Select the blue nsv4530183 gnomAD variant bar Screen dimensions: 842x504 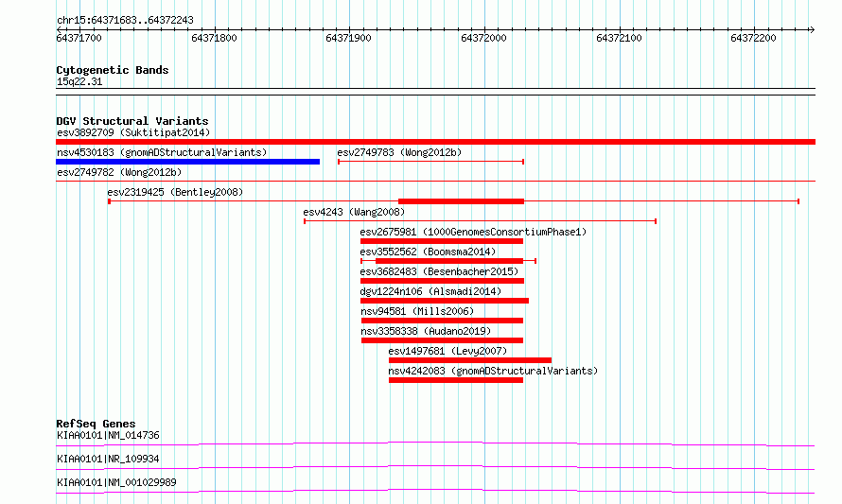pyautogui.click(x=188, y=162)
